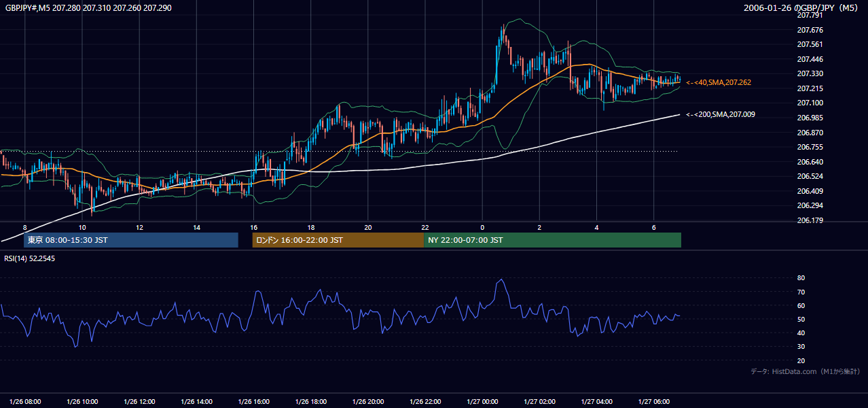
Task: Click price level 207.676 on the axis
Action: coord(810,30)
